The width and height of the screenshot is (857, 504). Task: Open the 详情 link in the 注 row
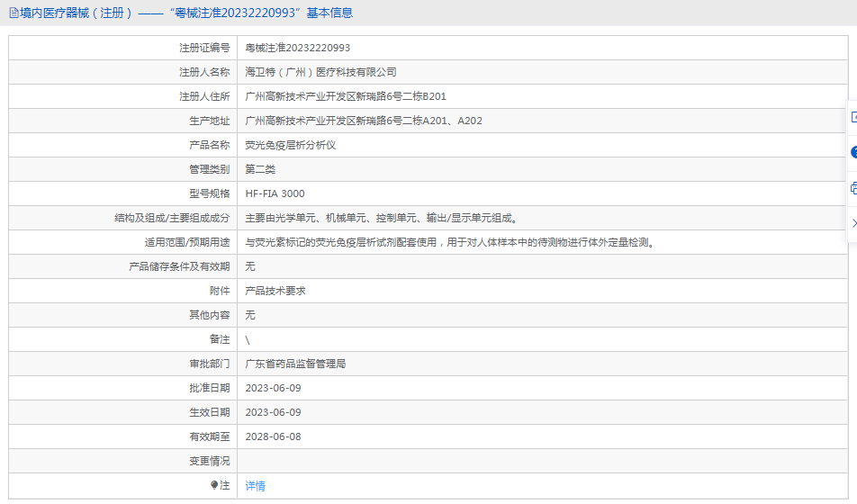(x=256, y=485)
